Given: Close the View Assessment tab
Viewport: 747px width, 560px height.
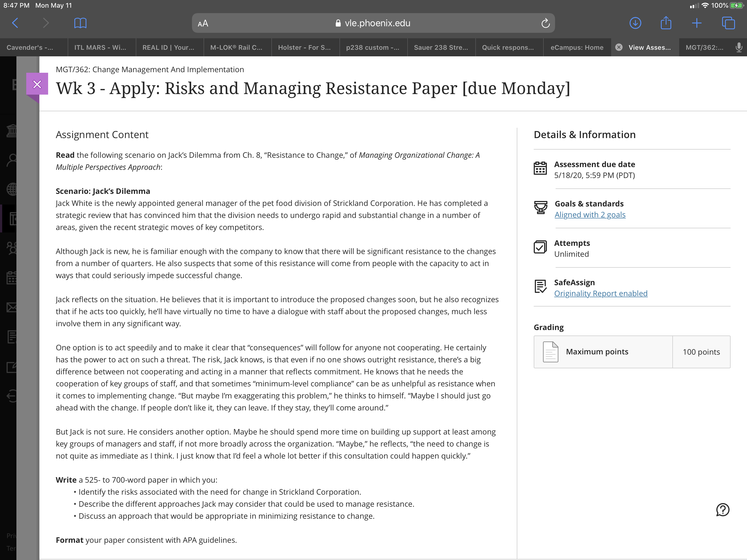Looking at the screenshot, I should tap(619, 47).
